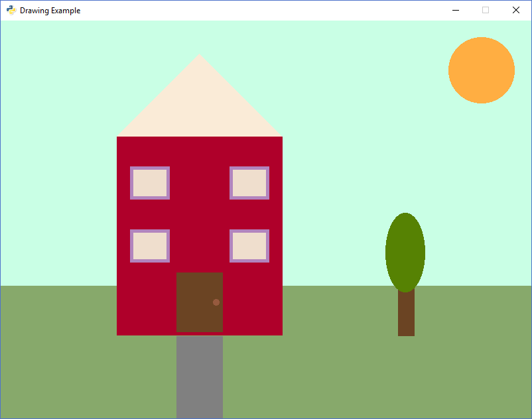Click the "Drawing Example" window title text

[x=50, y=11]
